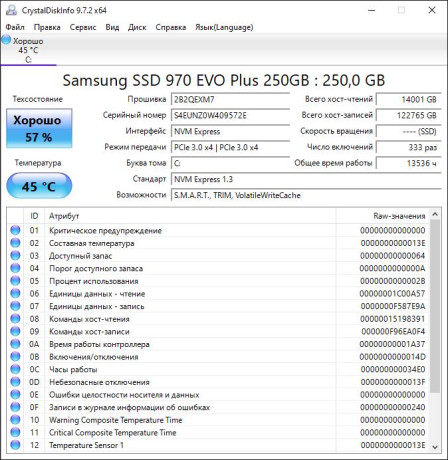The height and width of the screenshot is (460, 448).
Task: Click status icon for 0C Часы работы
Action: coord(15,369)
